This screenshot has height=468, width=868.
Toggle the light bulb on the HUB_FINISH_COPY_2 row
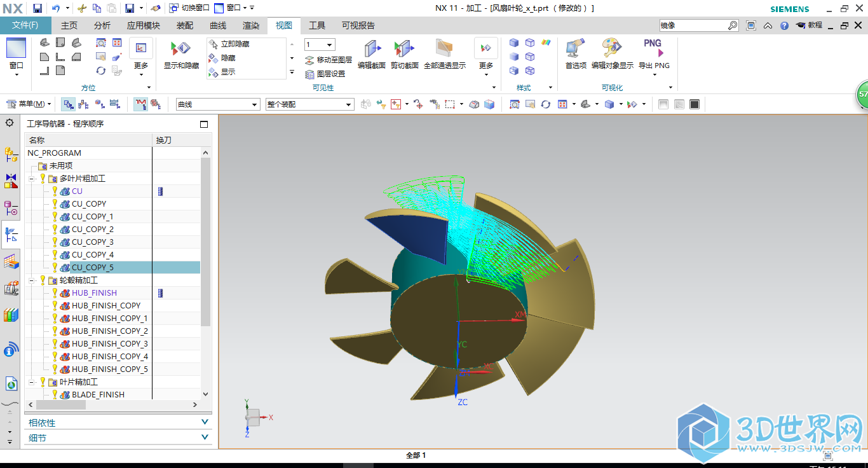pos(55,331)
